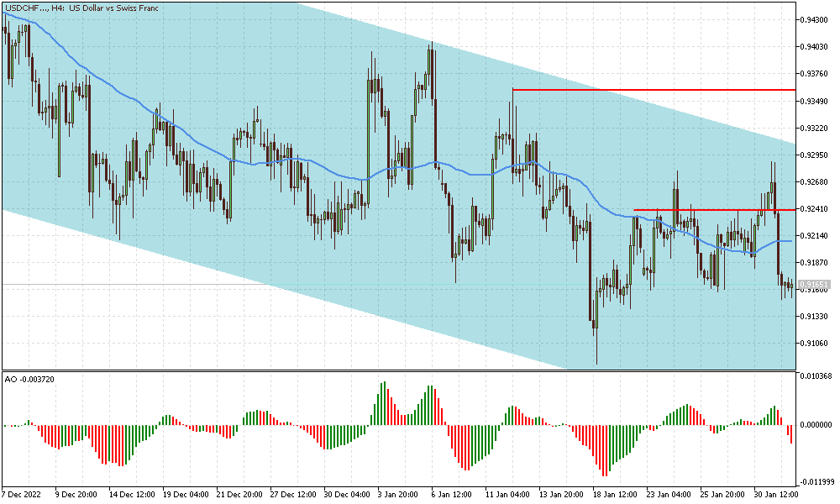Click the 0.92950 price axis label
This screenshot has height=504, width=840.
click(x=812, y=155)
